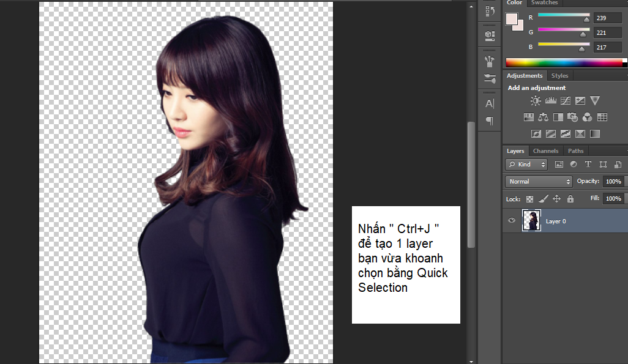The width and height of the screenshot is (628, 364).
Task: Switch to the Swatches tab
Action: click(544, 3)
